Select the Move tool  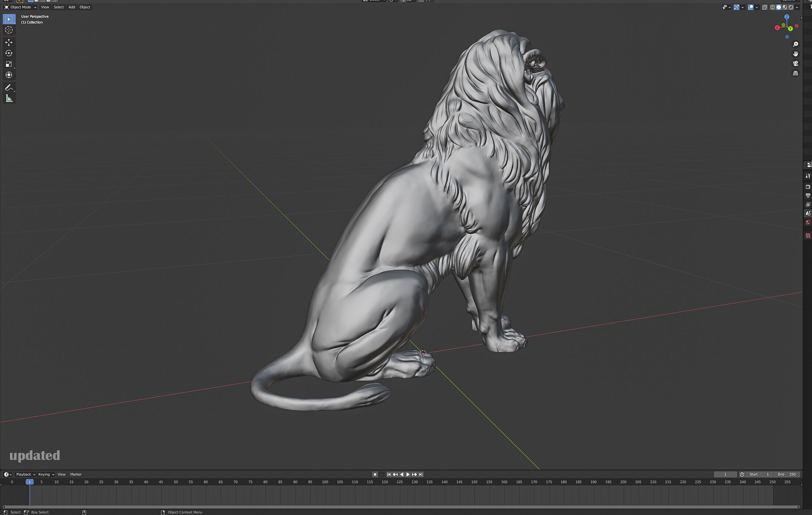(9, 42)
